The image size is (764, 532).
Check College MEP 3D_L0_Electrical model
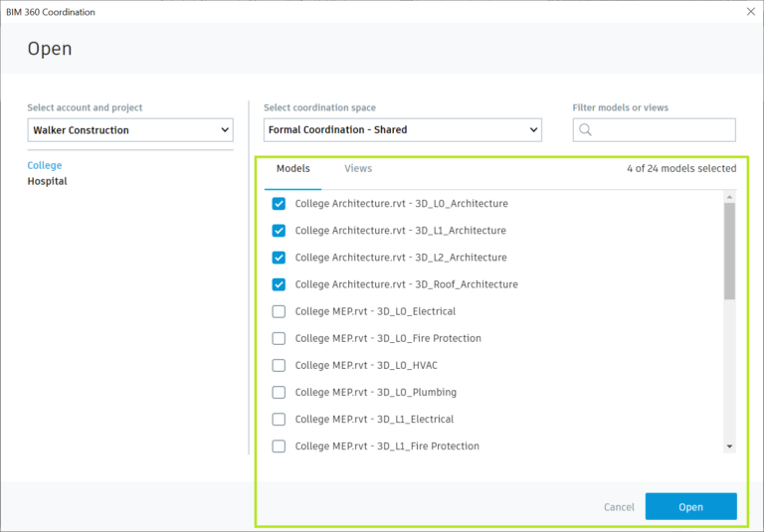click(x=279, y=311)
